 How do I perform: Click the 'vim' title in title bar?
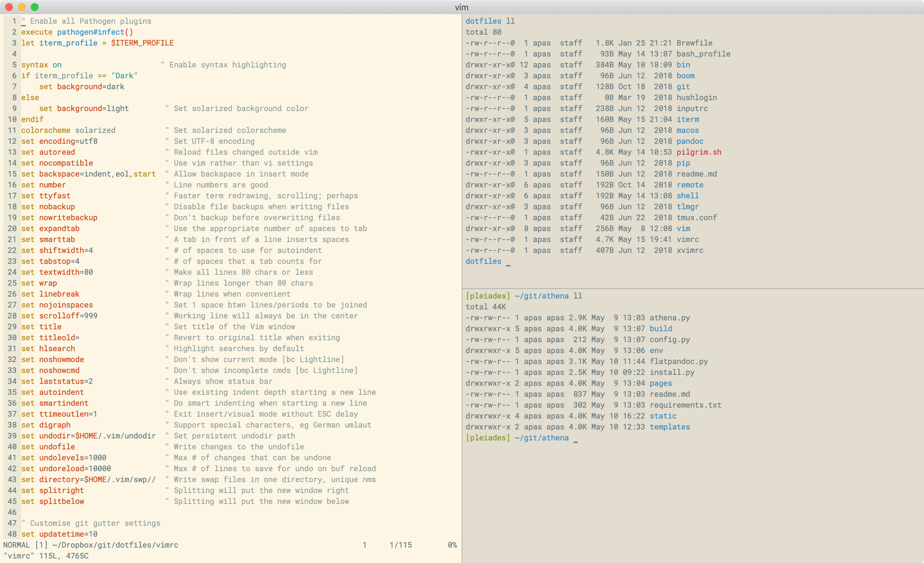(x=462, y=7)
